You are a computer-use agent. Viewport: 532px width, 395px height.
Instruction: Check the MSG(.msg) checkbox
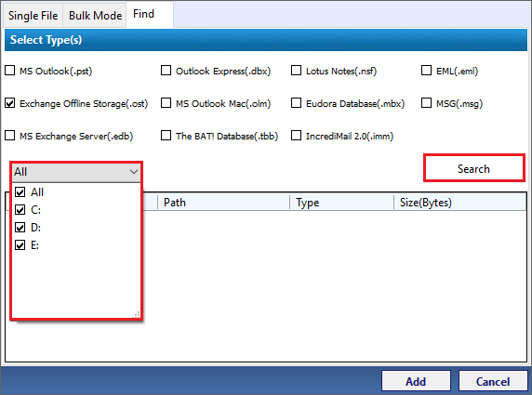click(427, 103)
